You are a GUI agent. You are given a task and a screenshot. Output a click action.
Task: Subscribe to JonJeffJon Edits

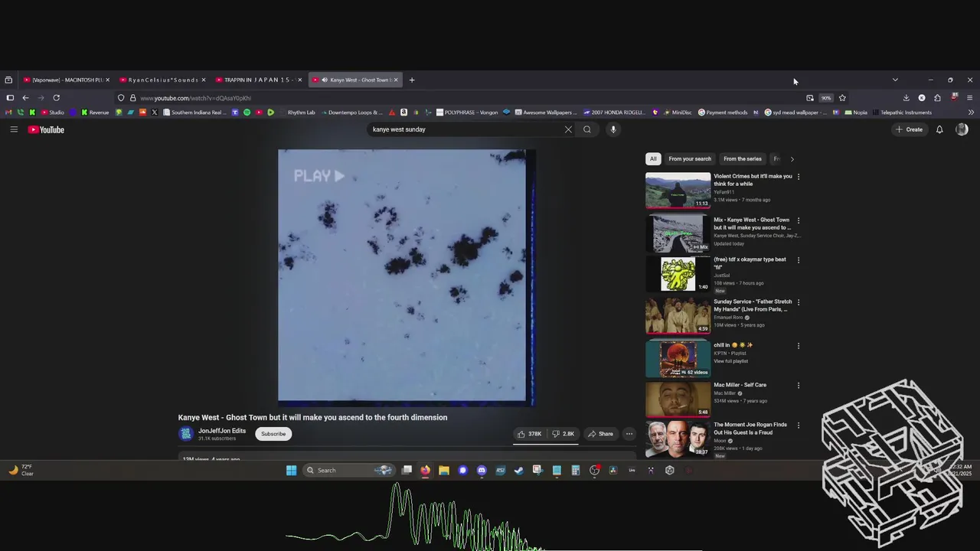273,434
